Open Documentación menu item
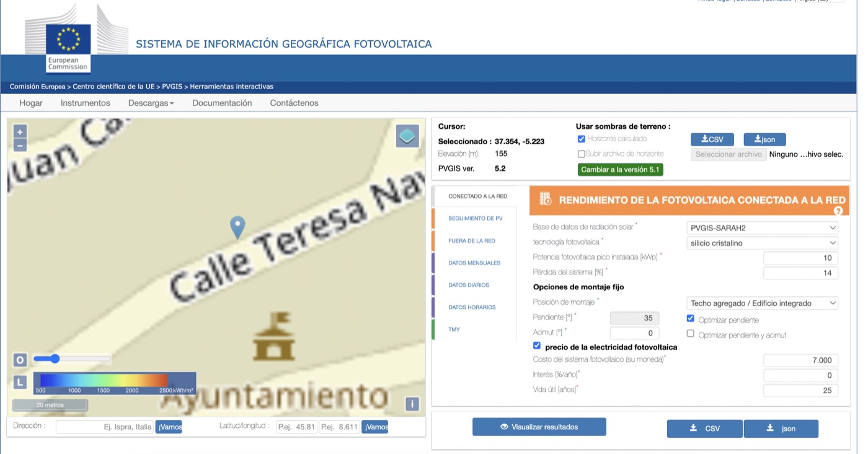Viewport: 868px width, 454px height. pyautogui.click(x=222, y=103)
